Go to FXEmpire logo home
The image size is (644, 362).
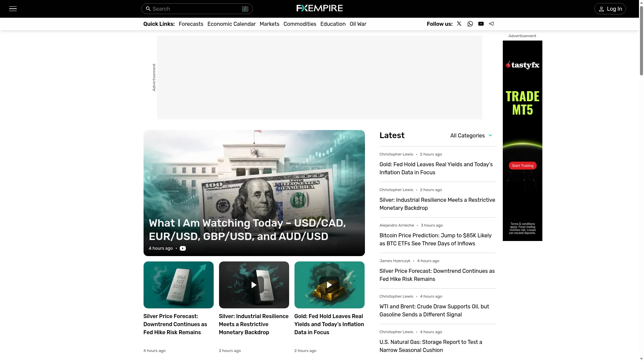[319, 8]
